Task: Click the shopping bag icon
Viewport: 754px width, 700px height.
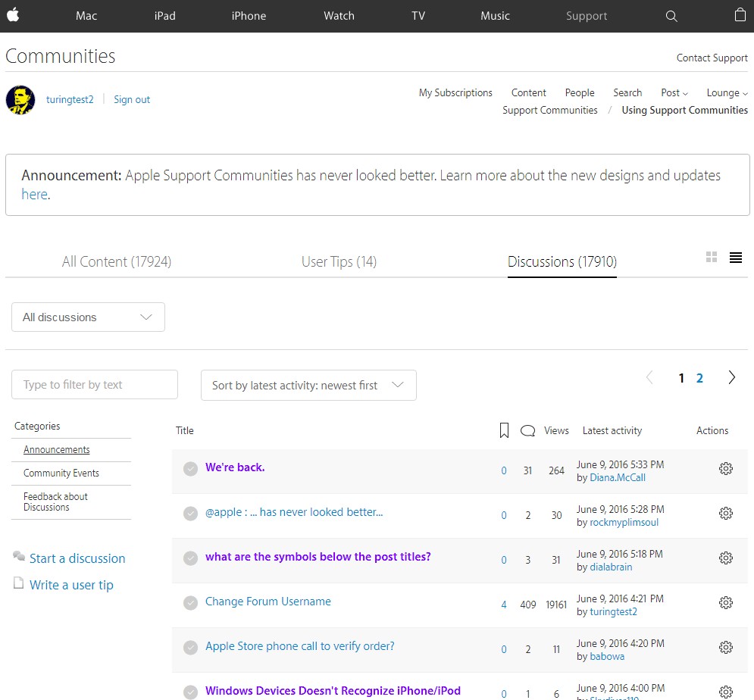Action: pos(740,15)
